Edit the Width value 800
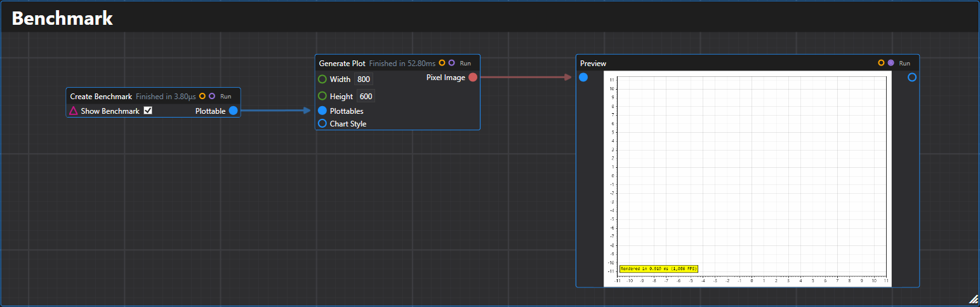The width and height of the screenshot is (980, 307). pyautogui.click(x=363, y=79)
